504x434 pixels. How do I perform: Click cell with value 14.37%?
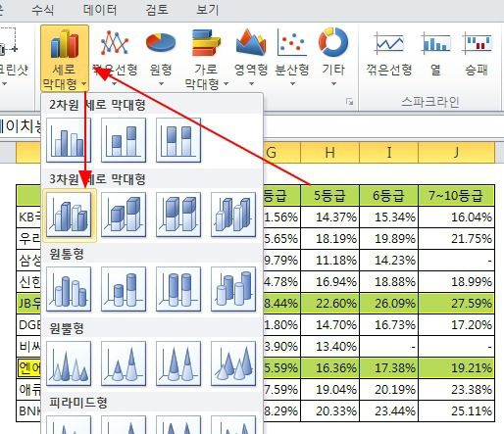(x=329, y=217)
